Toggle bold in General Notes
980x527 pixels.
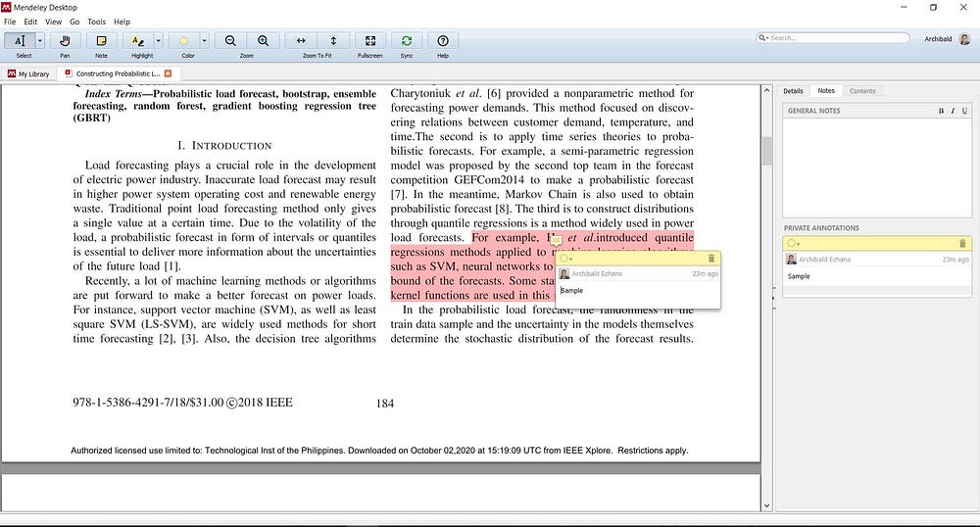pos(941,111)
